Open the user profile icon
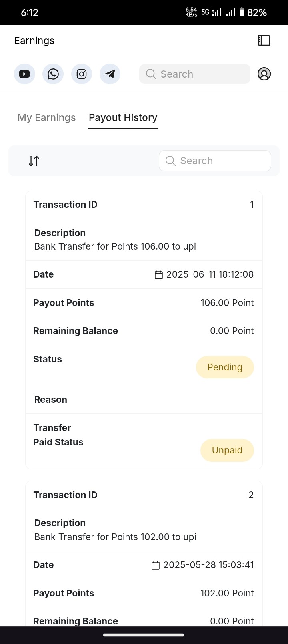Screen dimensions: 288x644 264,74
